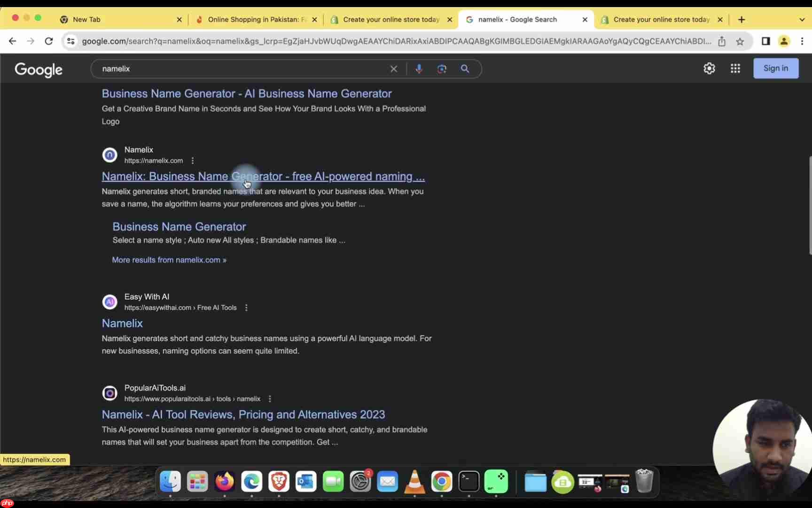Open Outlook from the Dock
812x508 pixels.
pos(306,481)
